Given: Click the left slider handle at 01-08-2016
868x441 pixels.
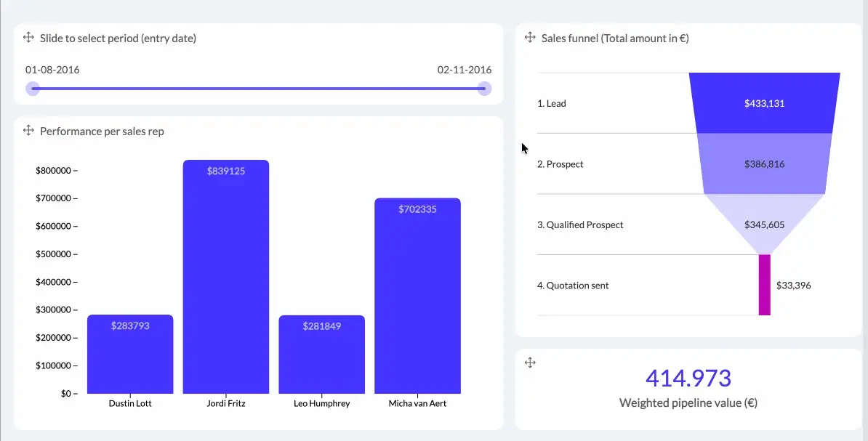Looking at the screenshot, I should tap(33, 89).
